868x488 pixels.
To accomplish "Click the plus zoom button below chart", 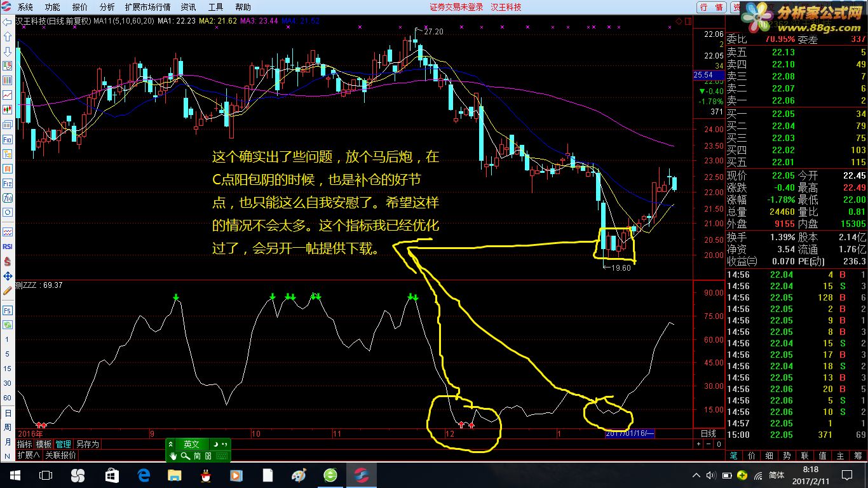I will [x=699, y=444].
